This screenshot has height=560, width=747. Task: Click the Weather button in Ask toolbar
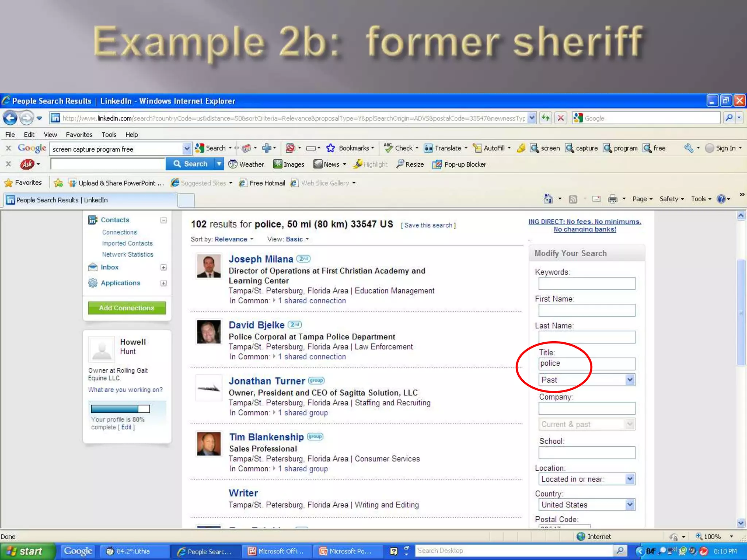point(246,164)
